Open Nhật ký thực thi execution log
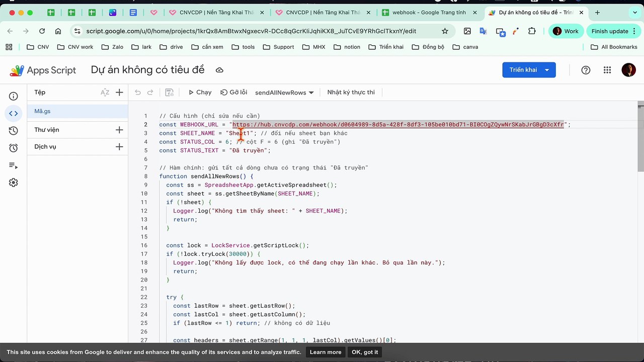Viewport: 644px width, 362px height. [351, 92]
